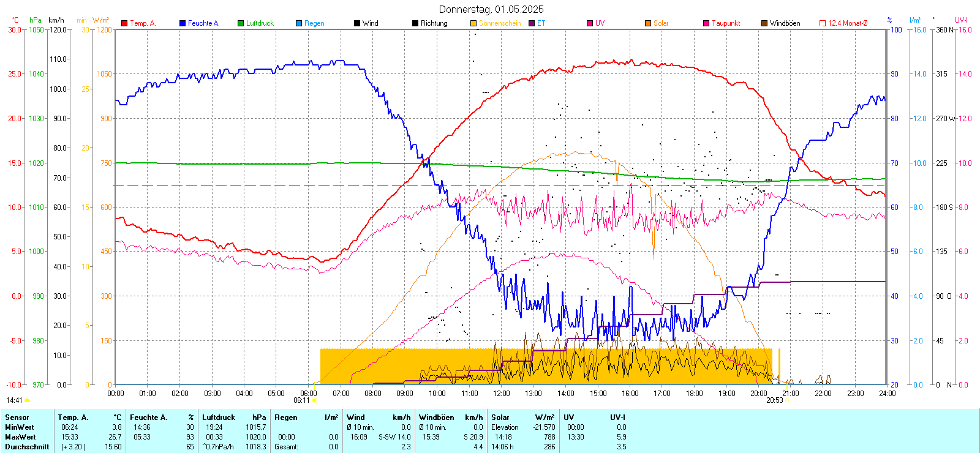Click the sunrise sun icon beside 06:11
This screenshot has height=453, width=980.
click(x=314, y=400)
